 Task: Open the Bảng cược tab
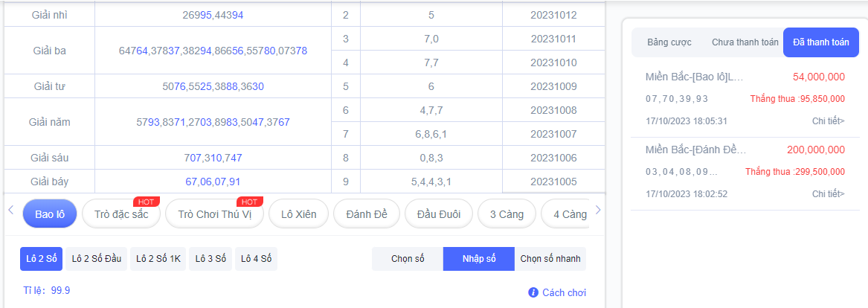point(669,42)
